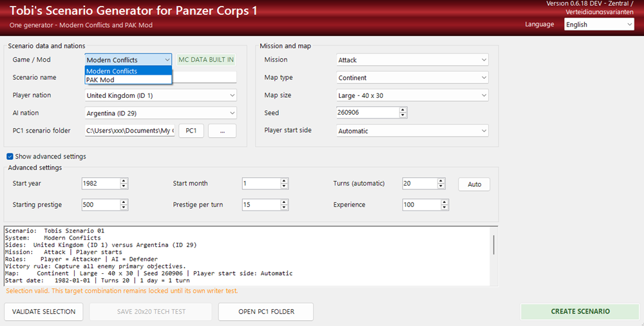
Task: Click into the Seed value field
Action: (368, 112)
